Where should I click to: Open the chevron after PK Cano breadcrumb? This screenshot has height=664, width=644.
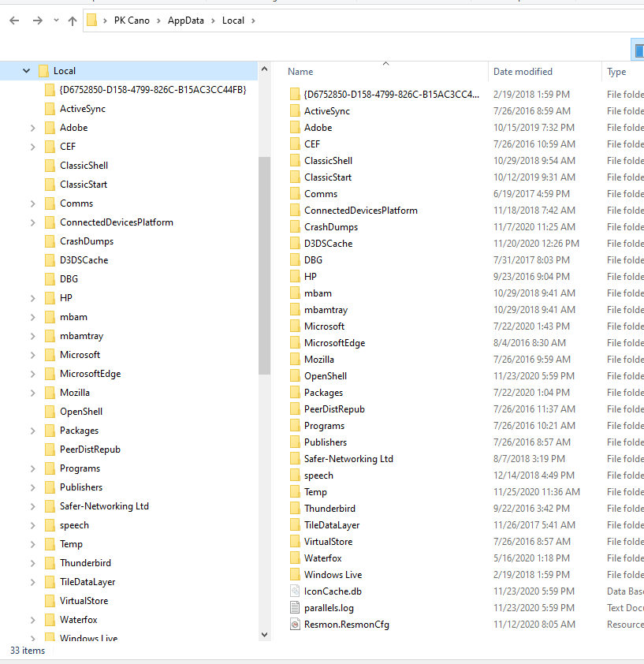pos(158,21)
